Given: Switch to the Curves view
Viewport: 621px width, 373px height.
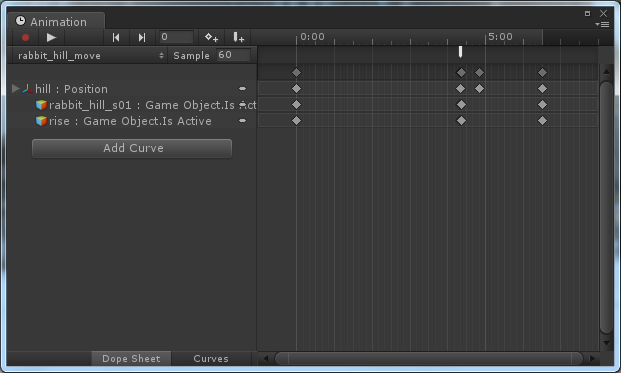Looking at the screenshot, I should (211, 359).
